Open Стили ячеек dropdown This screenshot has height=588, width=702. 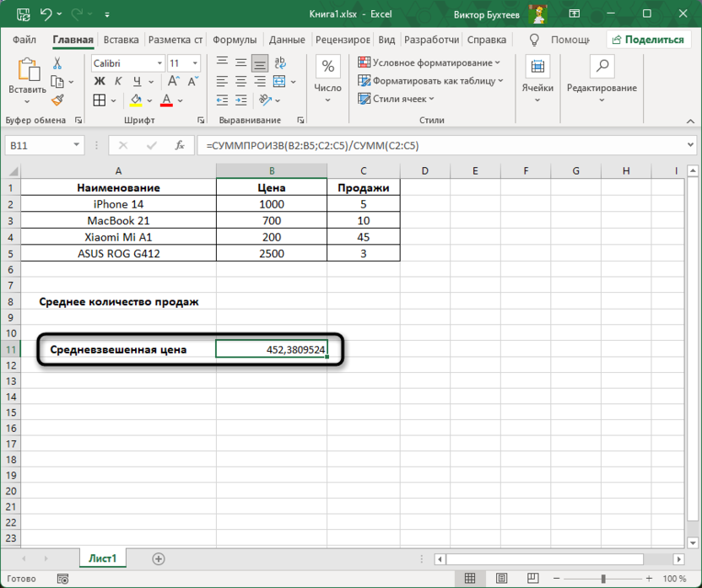tap(396, 99)
